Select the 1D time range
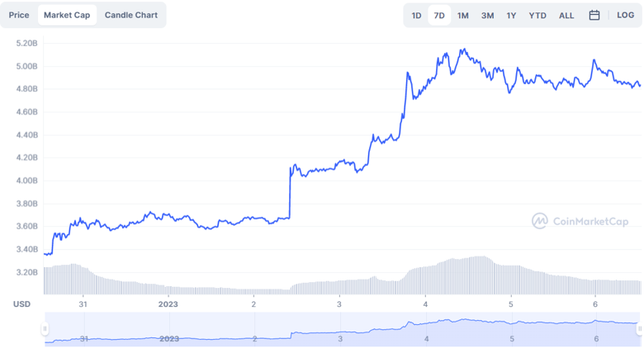The width and height of the screenshot is (644, 353). point(416,15)
